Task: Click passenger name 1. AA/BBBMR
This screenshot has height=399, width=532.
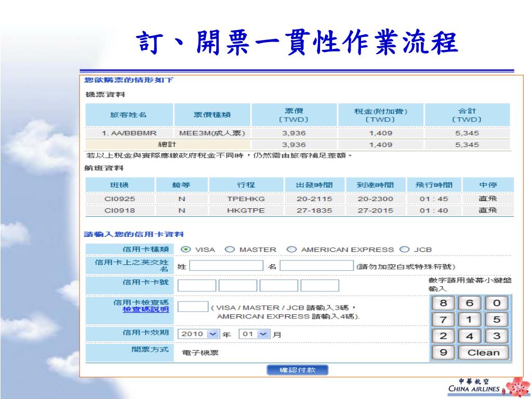Action: tap(129, 133)
